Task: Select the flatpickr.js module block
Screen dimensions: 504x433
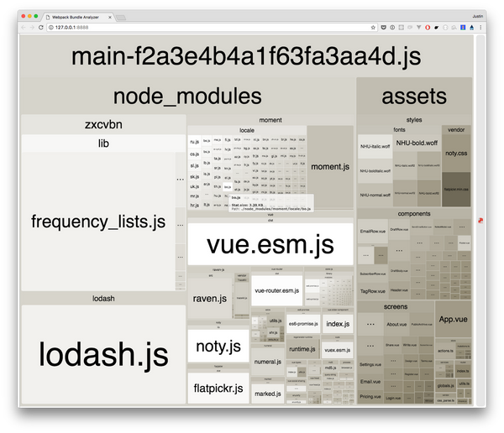Action: click(218, 389)
